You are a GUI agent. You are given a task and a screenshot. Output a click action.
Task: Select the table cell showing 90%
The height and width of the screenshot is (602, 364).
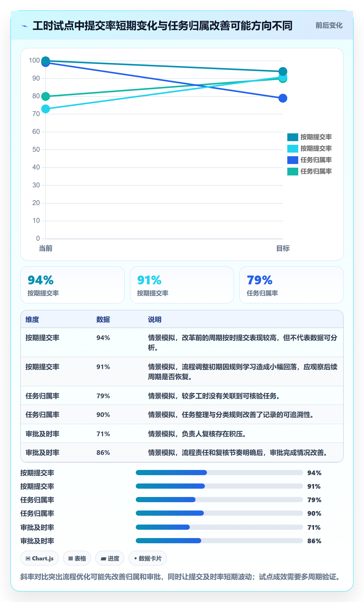(x=103, y=415)
